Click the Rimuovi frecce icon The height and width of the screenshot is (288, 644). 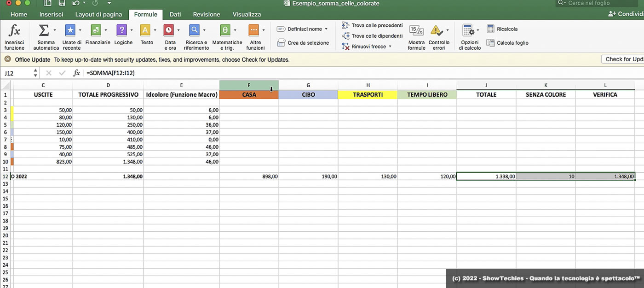pos(345,46)
